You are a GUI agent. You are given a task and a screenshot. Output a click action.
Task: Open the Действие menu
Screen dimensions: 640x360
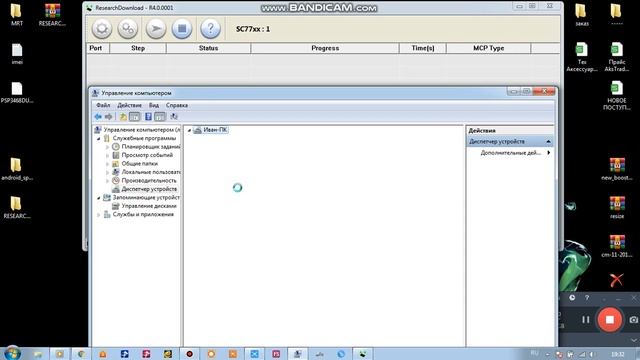129,105
